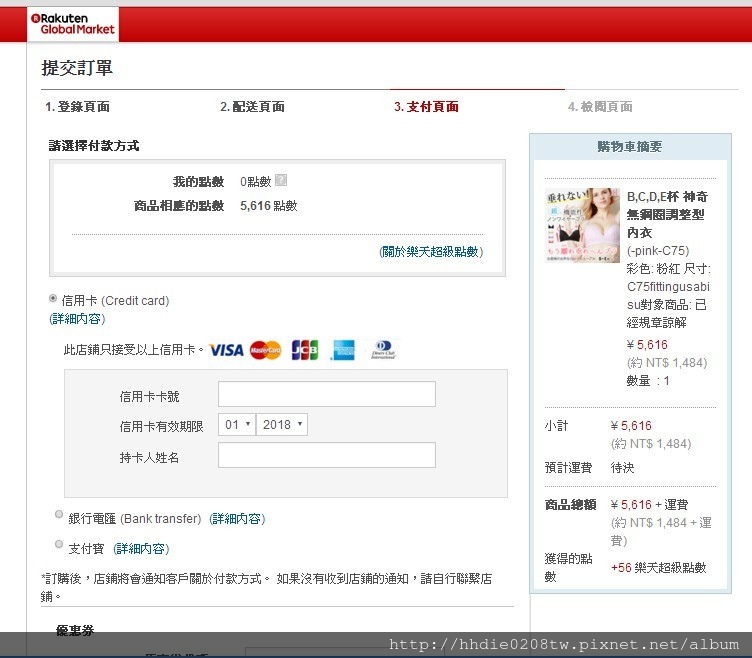Screen dimensions: 752x658
Task: Open the 關於樂天超級點數 link
Action: pyautogui.click(x=431, y=252)
